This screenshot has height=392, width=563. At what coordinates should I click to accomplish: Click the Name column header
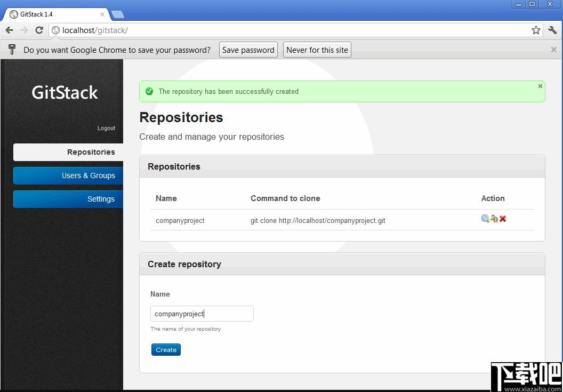coord(166,198)
